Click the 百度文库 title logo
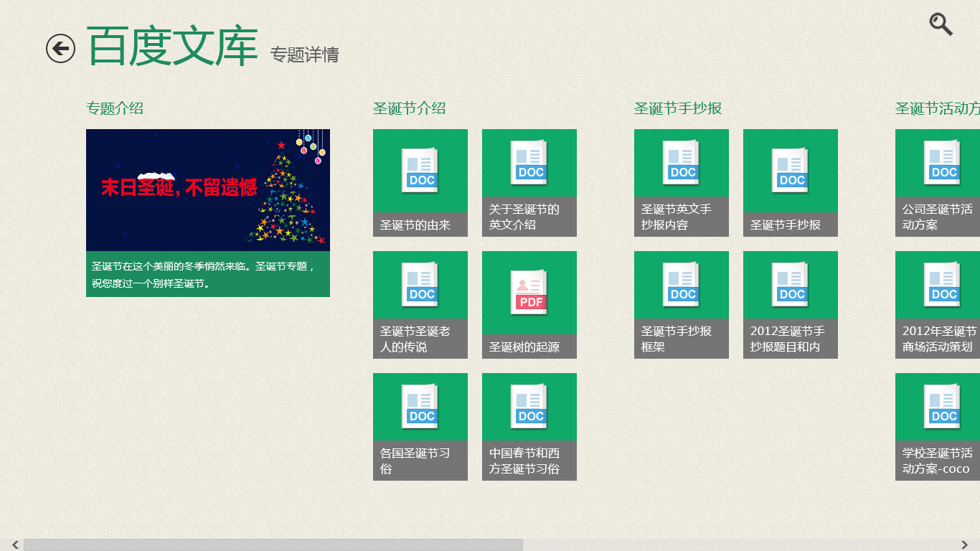The width and height of the screenshot is (980, 551). point(172,47)
